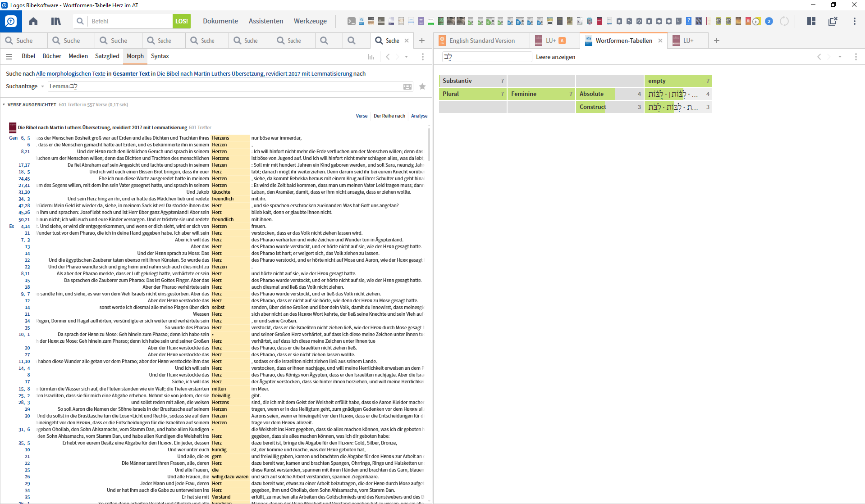Select the Bibel search type tab
Screen dimensions: 865x504
(x=28, y=56)
